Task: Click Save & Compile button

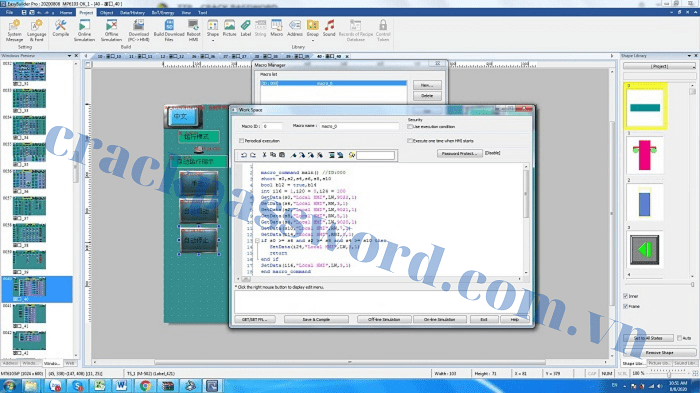Action: (x=316, y=319)
